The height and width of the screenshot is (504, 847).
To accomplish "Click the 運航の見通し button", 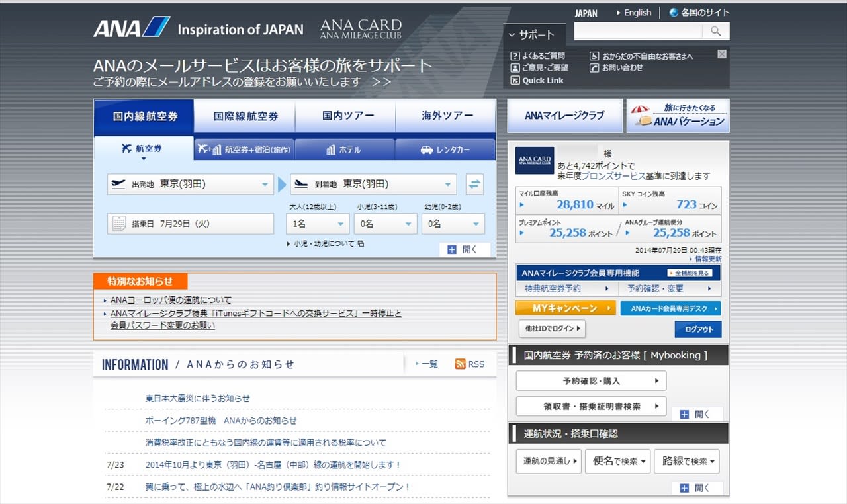I will (x=549, y=461).
